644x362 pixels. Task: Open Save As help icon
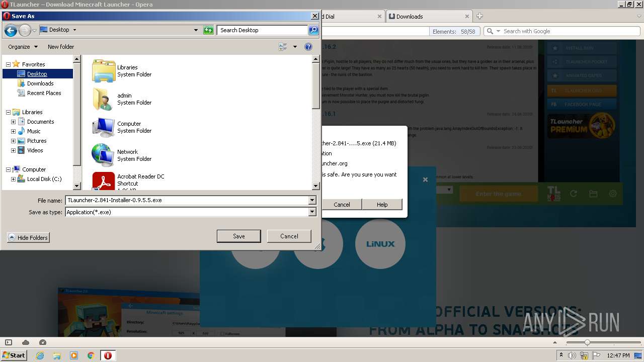click(308, 47)
